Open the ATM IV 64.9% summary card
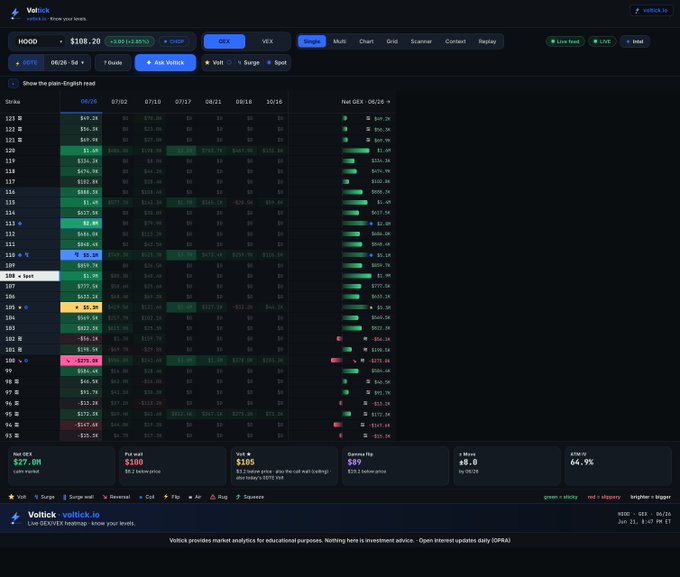 click(x=618, y=466)
